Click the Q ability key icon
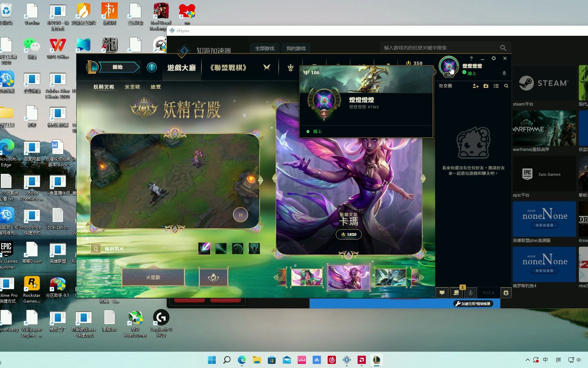The height and width of the screenshot is (368, 588). 96,249
